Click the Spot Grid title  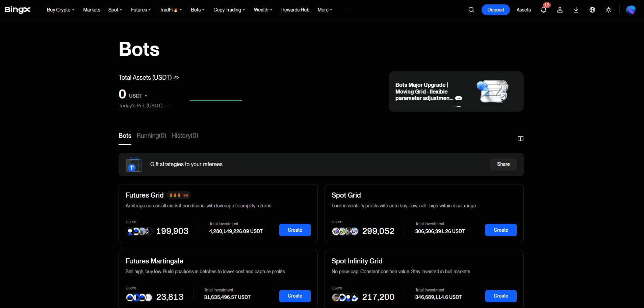tap(346, 195)
